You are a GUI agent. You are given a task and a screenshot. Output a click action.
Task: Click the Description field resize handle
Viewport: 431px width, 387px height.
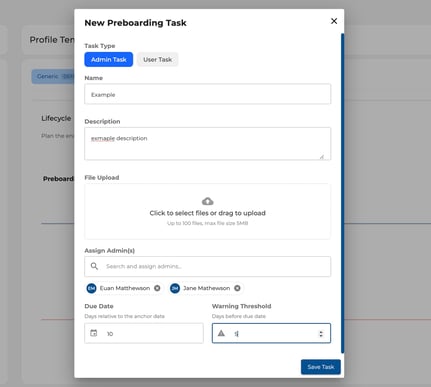tap(322, 156)
